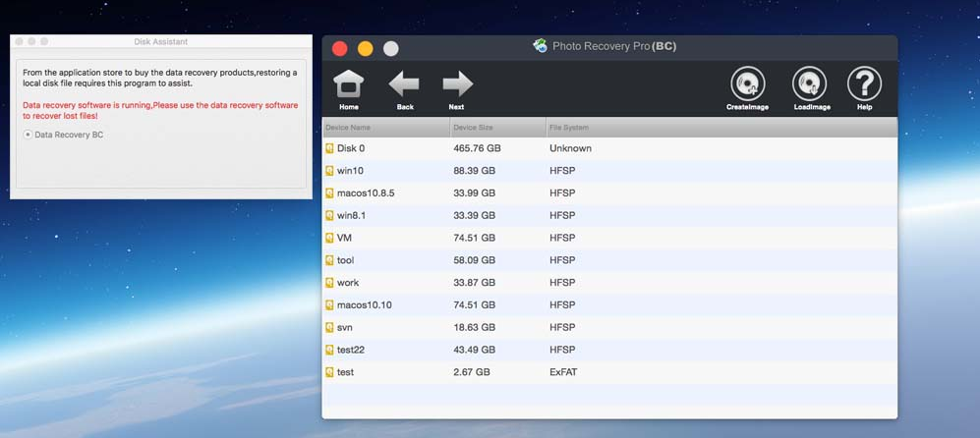Click the Disk Assistant window title

[x=160, y=42]
